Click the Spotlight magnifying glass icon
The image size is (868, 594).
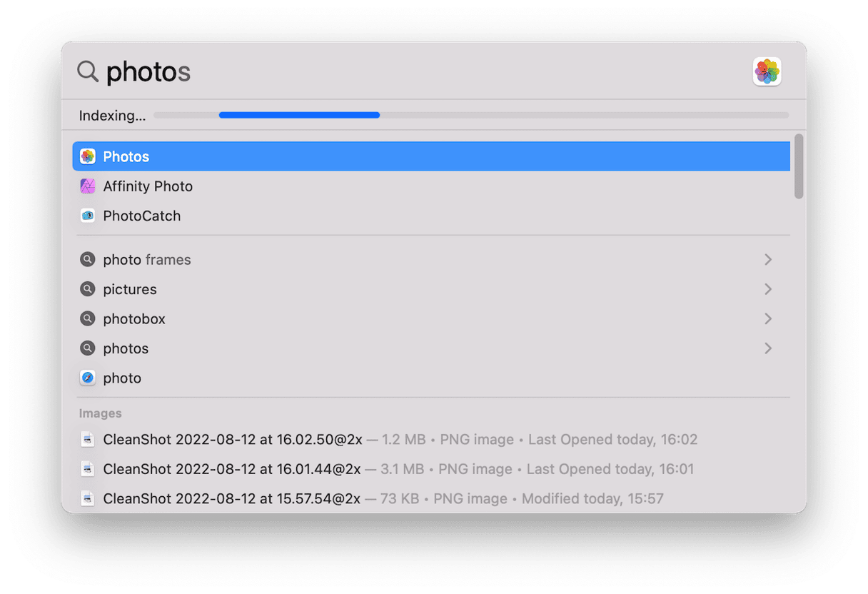pyautogui.click(x=88, y=71)
